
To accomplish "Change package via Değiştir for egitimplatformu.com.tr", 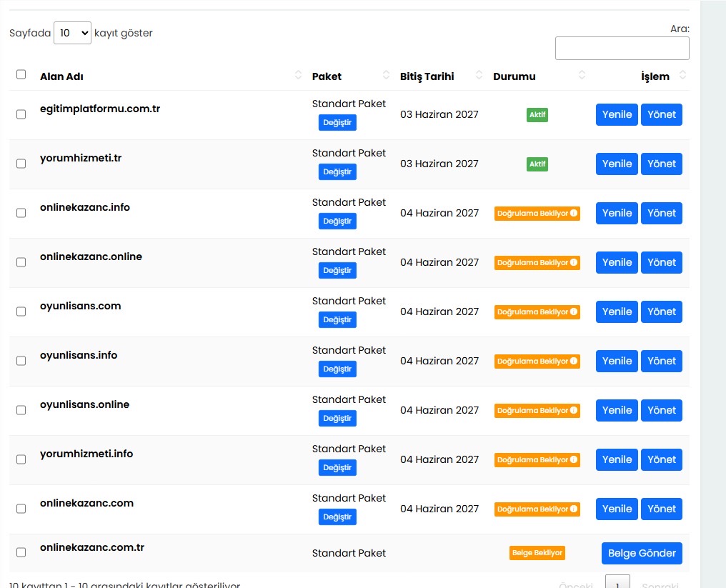I will (337, 123).
